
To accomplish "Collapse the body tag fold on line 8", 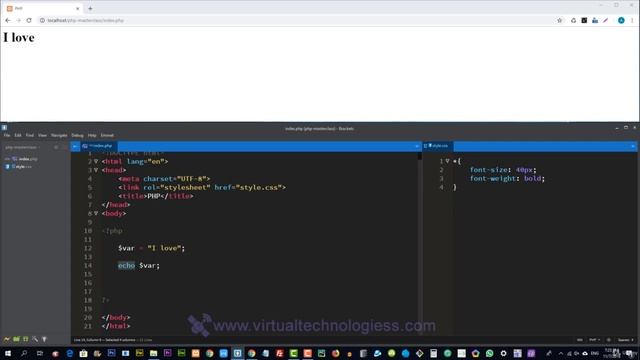I will 96,213.
